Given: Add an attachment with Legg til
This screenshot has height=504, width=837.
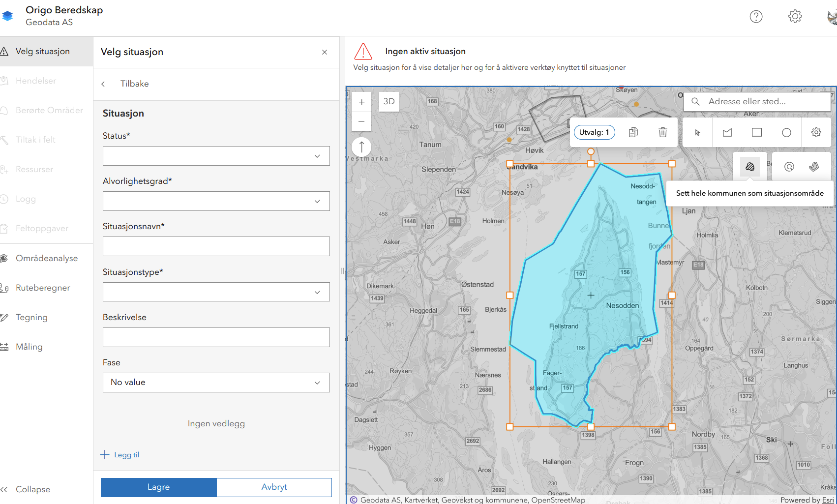Looking at the screenshot, I should click(120, 455).
